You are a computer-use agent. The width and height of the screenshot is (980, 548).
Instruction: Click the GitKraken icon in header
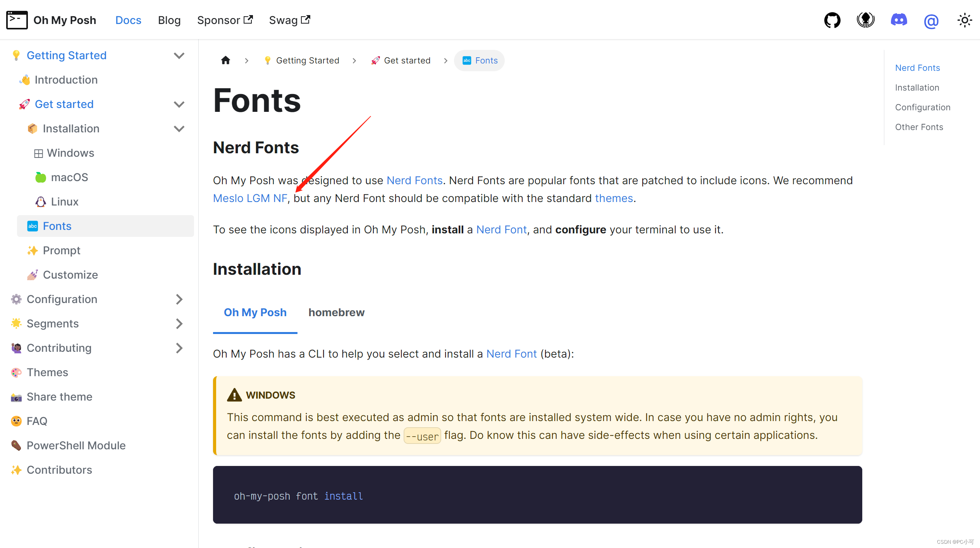click(x=865, y=20)
